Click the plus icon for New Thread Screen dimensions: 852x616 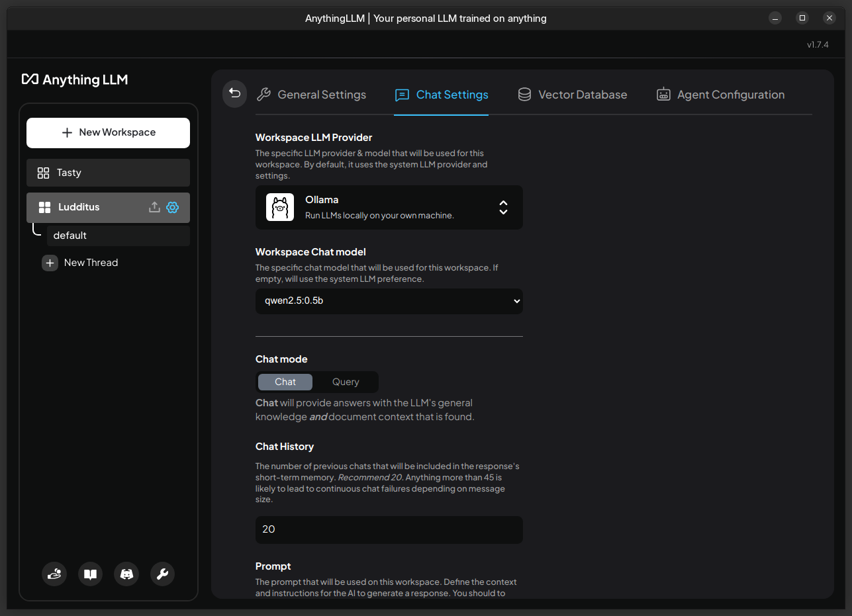tap(50, 263)
